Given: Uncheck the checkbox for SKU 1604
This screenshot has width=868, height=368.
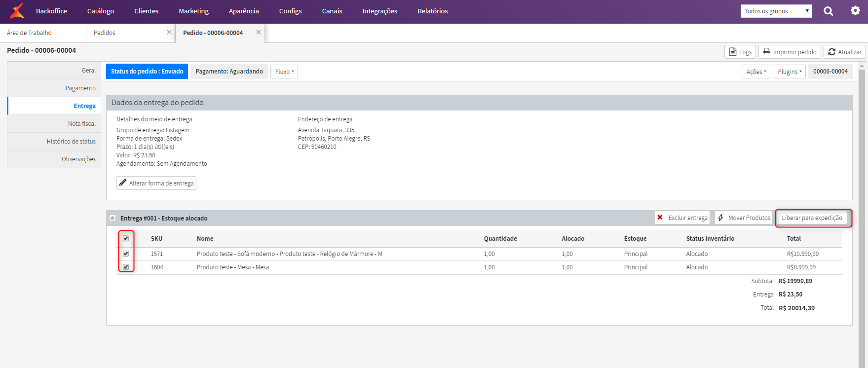Looking at the screenshot, I should coord(126,267).
